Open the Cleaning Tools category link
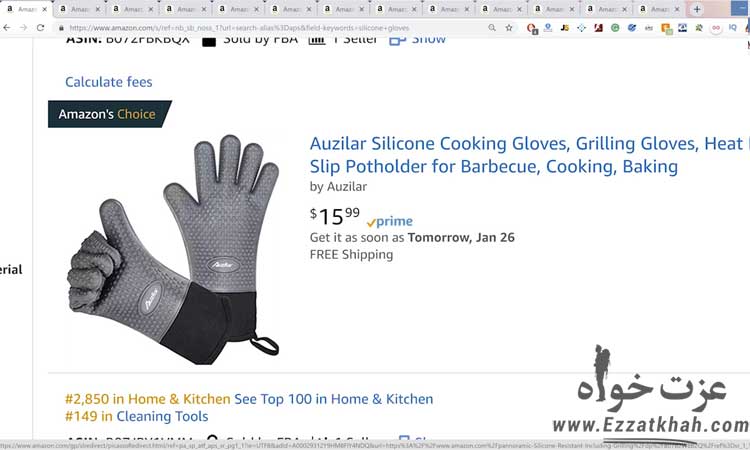This screenshot has width=750, height=450. 162,416
